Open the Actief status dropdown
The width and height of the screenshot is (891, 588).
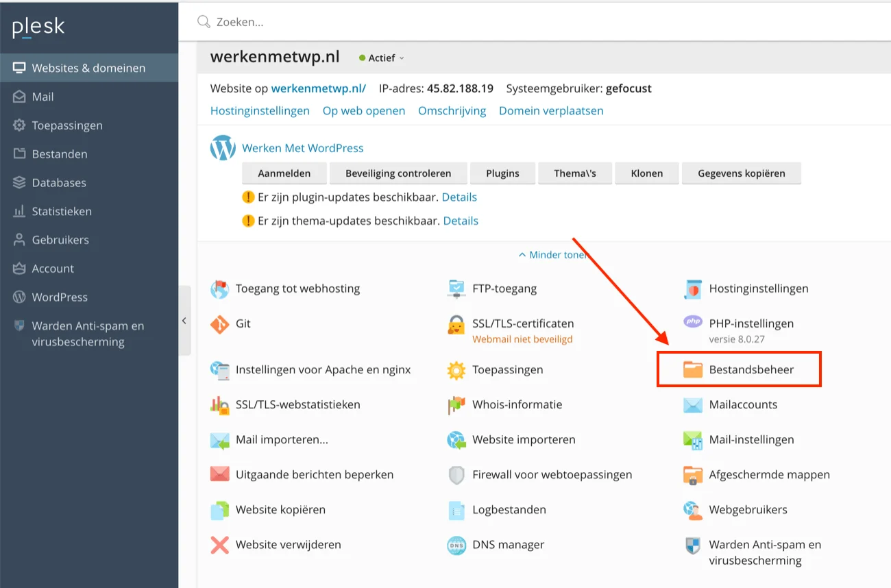click(382, 58)
